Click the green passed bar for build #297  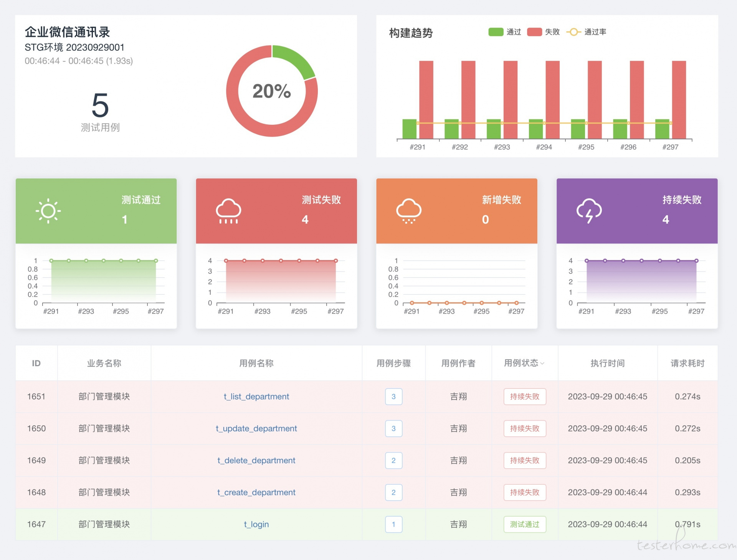click(x=662, y=129)
